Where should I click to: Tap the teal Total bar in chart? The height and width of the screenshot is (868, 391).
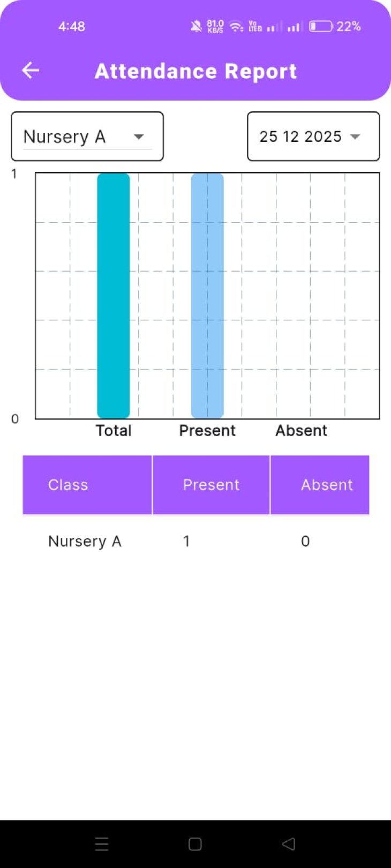tap(114, 295)
